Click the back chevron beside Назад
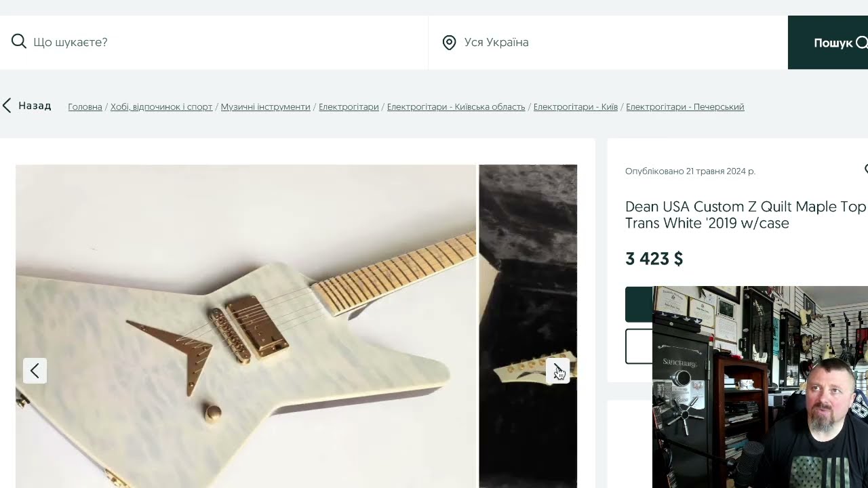The width and height of the screenshot is (868, 488). click(x=7, y=106)
